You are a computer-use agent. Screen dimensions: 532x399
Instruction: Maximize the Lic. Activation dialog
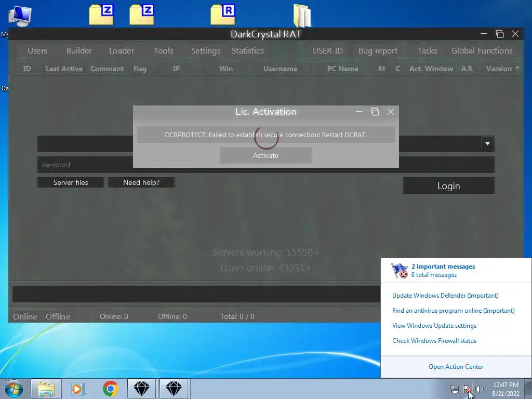375,112
